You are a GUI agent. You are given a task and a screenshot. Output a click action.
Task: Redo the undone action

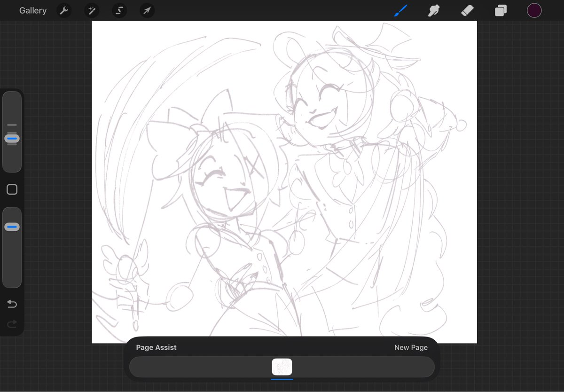12,324
